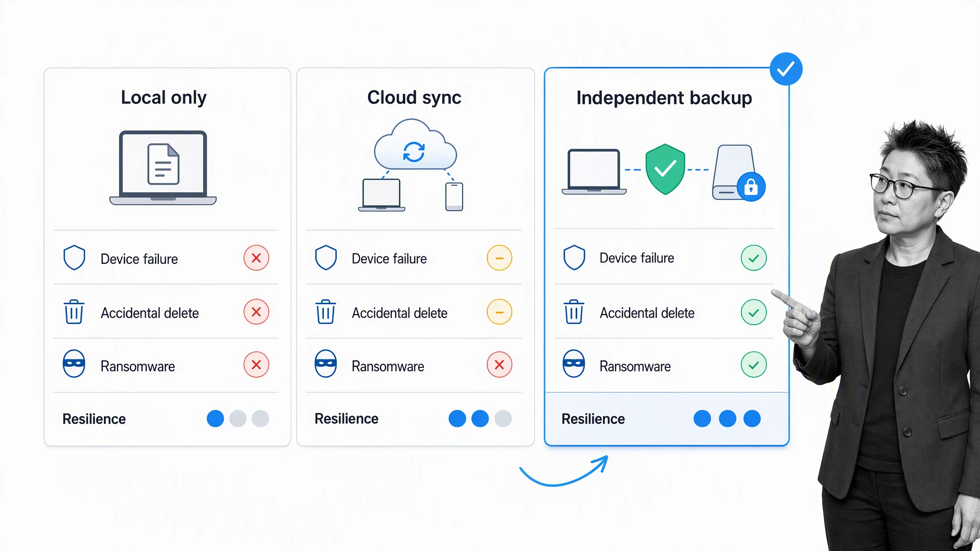Click the red X for Local only Ransomware

pyautogui.click(x=256, y=364)
